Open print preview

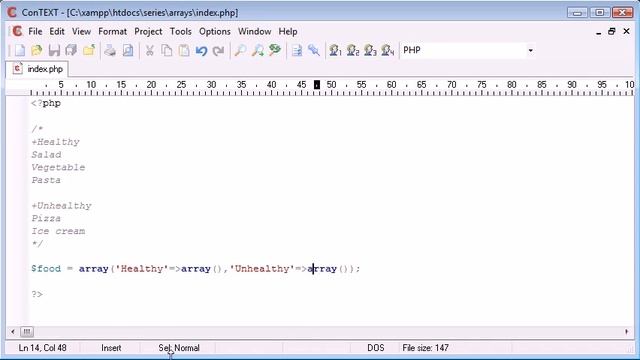tap(128, 51)
